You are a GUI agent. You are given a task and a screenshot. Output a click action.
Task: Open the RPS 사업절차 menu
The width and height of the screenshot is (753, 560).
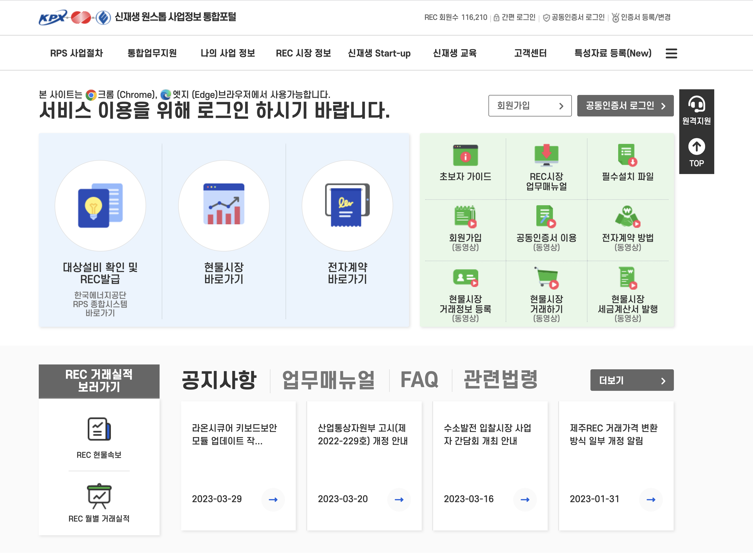pos(77,53)
